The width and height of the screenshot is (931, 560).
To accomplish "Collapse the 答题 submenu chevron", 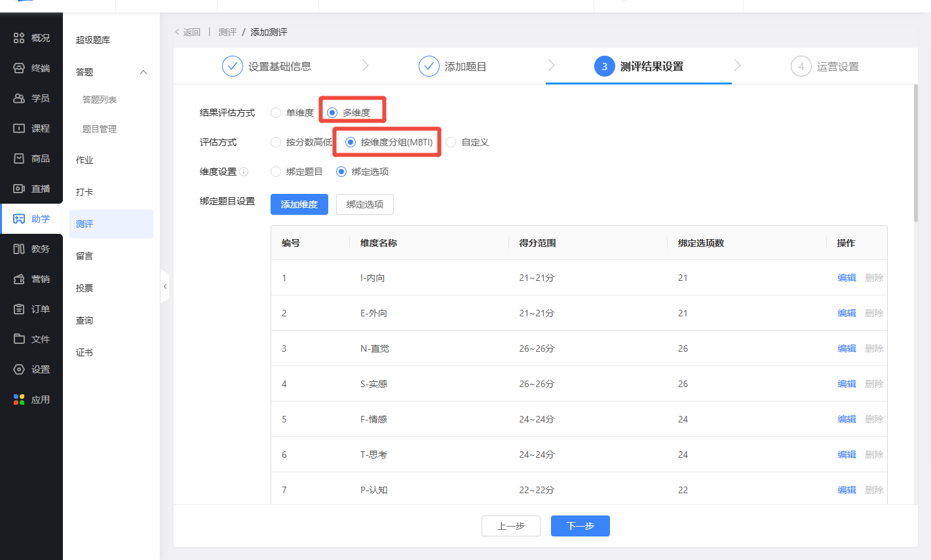I will [x=143, y=72].
